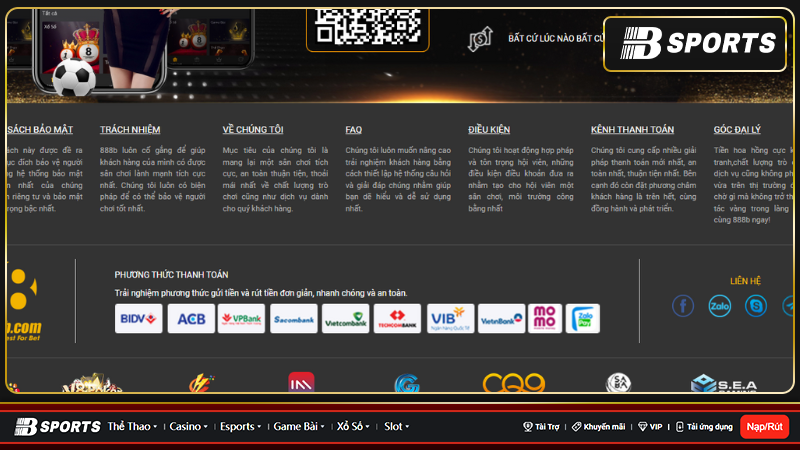Open the VIP menu item
Viewport: 800px width, 450px height.
click(x=650, y=427)
